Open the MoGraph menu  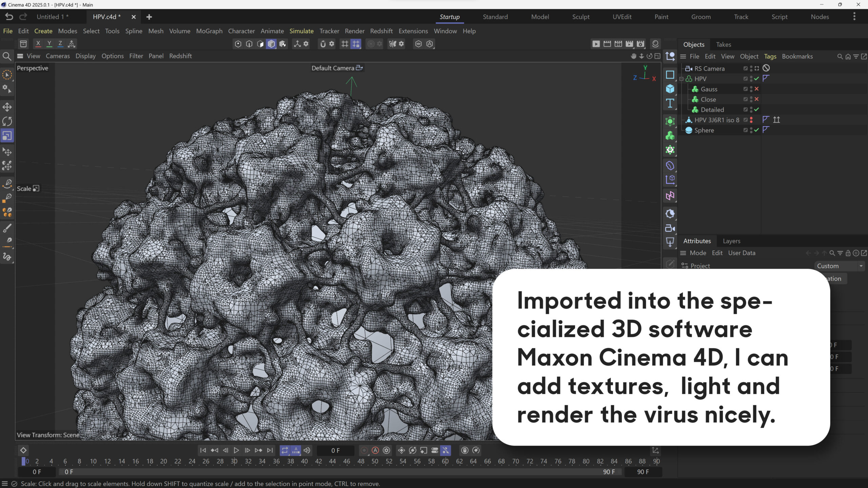[x=209, y=31]
